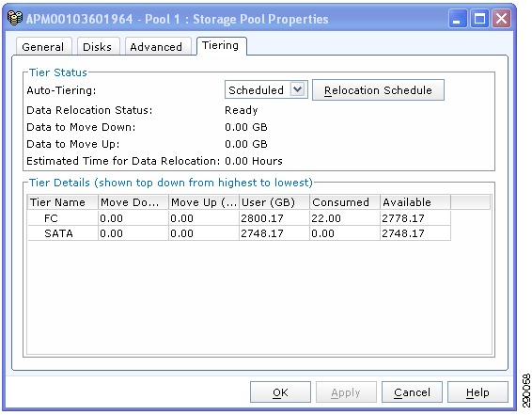Select the Tiering tab
Image resolution: width=532 pixels, height=415 pixels.
tap(221, 45)
